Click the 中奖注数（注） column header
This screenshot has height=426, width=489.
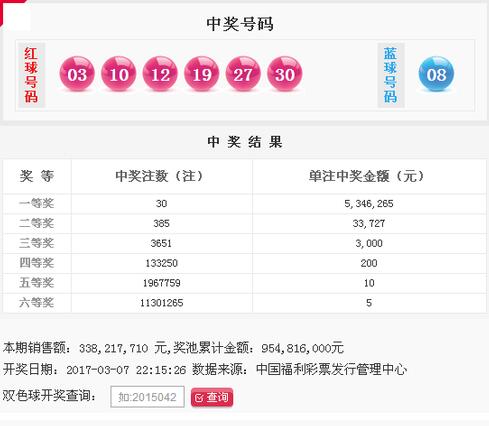[x=161, y=176]
